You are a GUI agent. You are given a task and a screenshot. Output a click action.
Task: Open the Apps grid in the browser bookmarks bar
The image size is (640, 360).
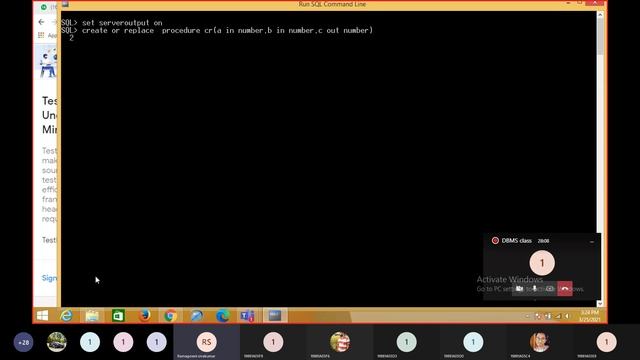[x=41, y=35]
